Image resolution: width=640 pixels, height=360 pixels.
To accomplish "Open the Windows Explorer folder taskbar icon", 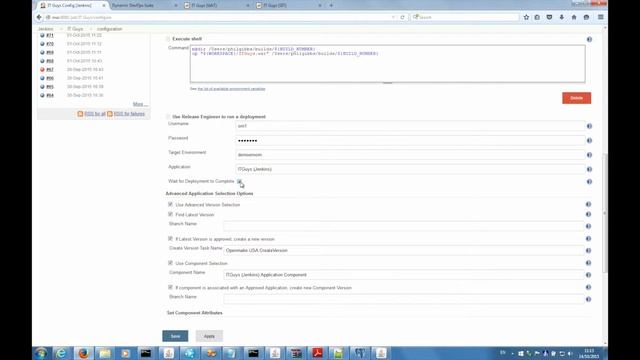I will pos(104,353).
